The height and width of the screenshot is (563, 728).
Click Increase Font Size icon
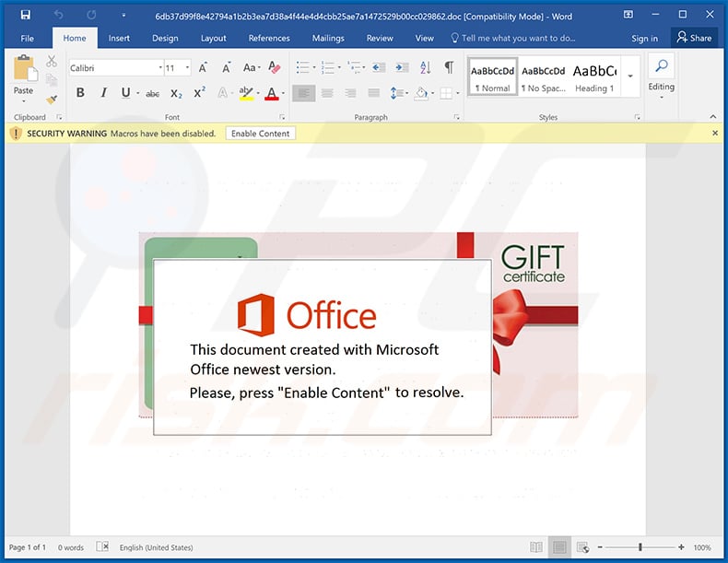coord(203,68)
